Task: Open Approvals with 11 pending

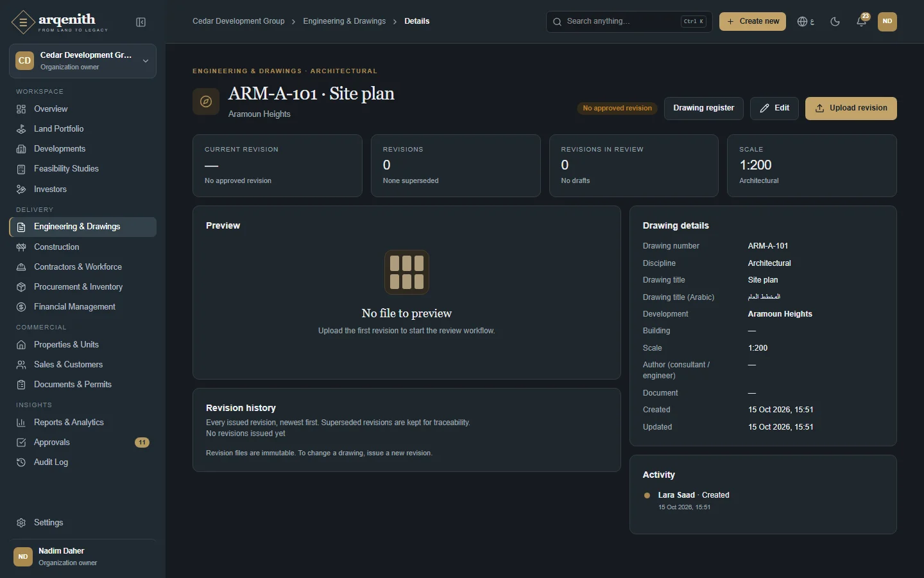Action: [x=83, y=442]
